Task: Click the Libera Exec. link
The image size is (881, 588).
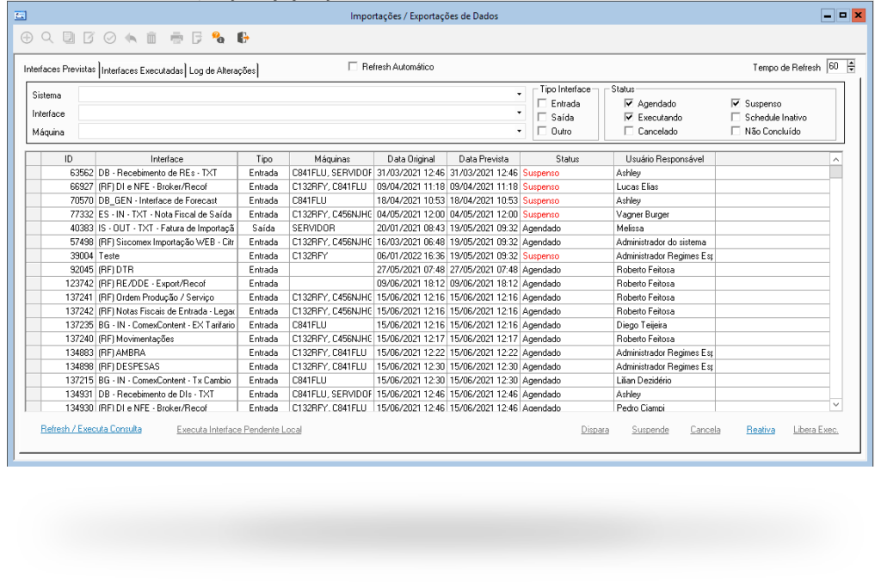Action: (816, 430)
